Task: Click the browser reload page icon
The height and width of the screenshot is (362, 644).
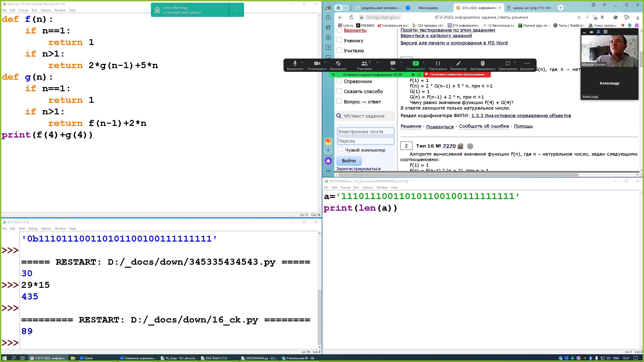Action: coord(351,17)
